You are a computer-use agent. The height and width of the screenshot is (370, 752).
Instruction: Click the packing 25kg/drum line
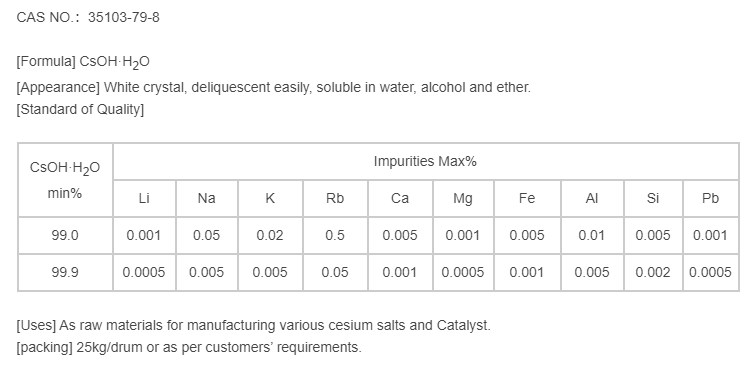tap(189, 347)
